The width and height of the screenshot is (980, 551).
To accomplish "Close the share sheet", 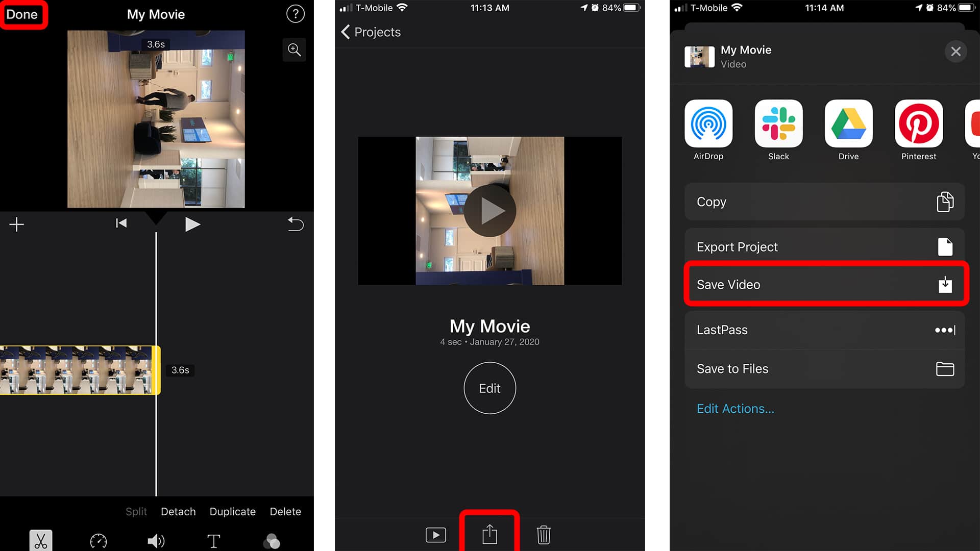I will point(956,52).
